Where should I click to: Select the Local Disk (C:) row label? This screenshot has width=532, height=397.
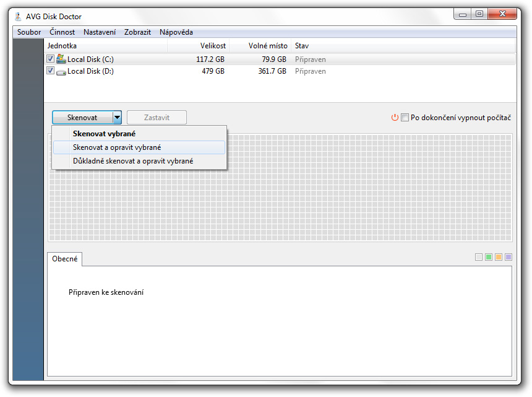(90, 59)
